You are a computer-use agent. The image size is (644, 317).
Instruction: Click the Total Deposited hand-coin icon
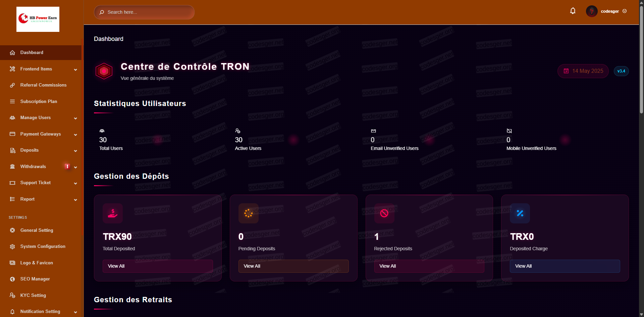(113, 213)
